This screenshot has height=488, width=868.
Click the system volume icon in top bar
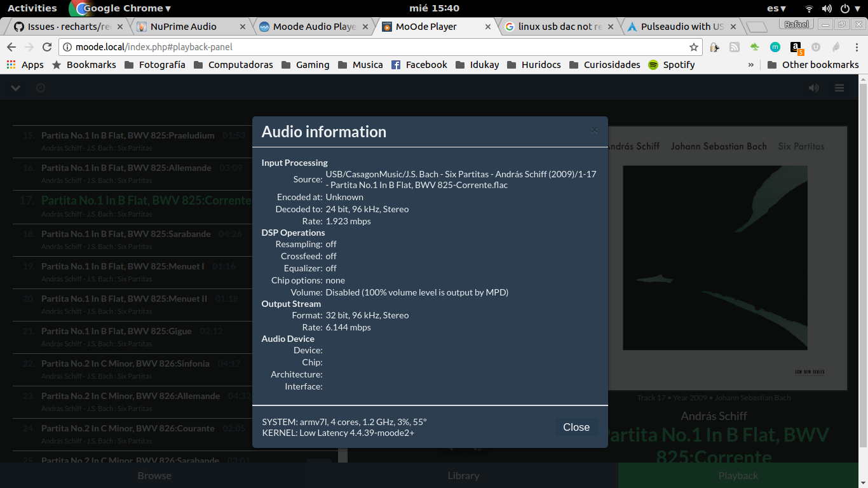click(x=827, y=8)
